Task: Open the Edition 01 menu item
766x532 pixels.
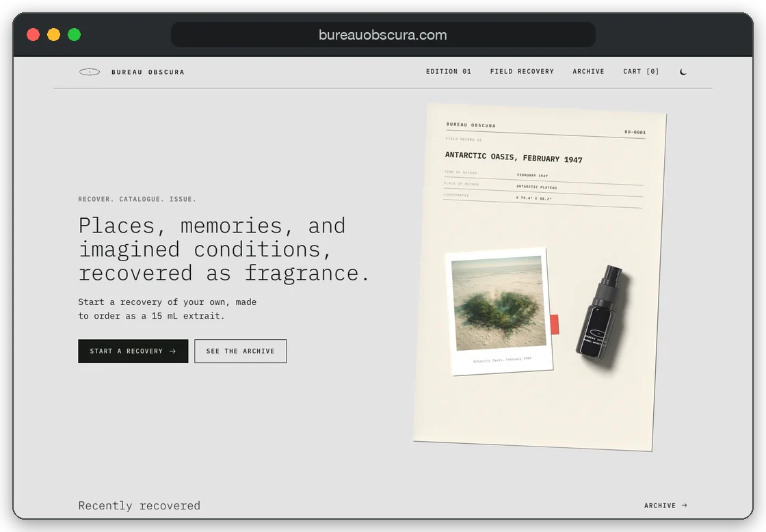Action: coord(449,71)
